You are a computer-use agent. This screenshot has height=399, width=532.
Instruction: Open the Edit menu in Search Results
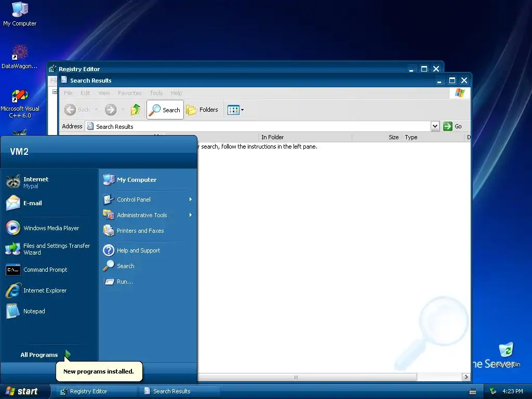(x=85, y=93)
